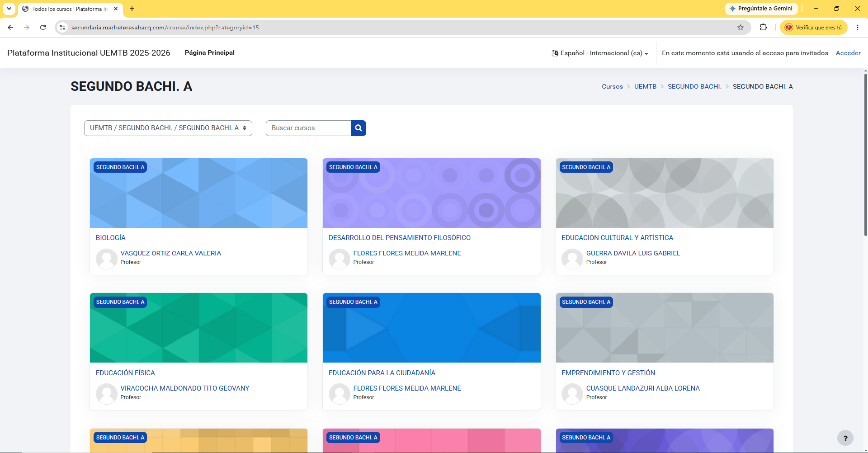
Task: Open EMPRENDIMIENTO Y GESTIÓN course
Action: (x=608, y=373)
